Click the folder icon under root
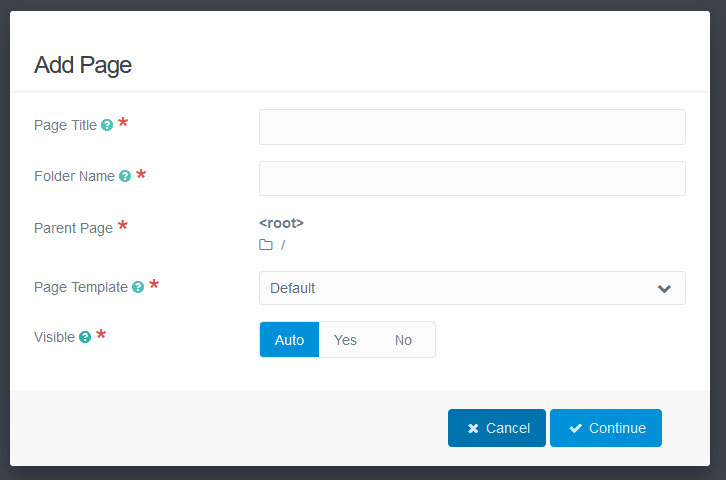 pyautogui.click(x=266, y=245)
